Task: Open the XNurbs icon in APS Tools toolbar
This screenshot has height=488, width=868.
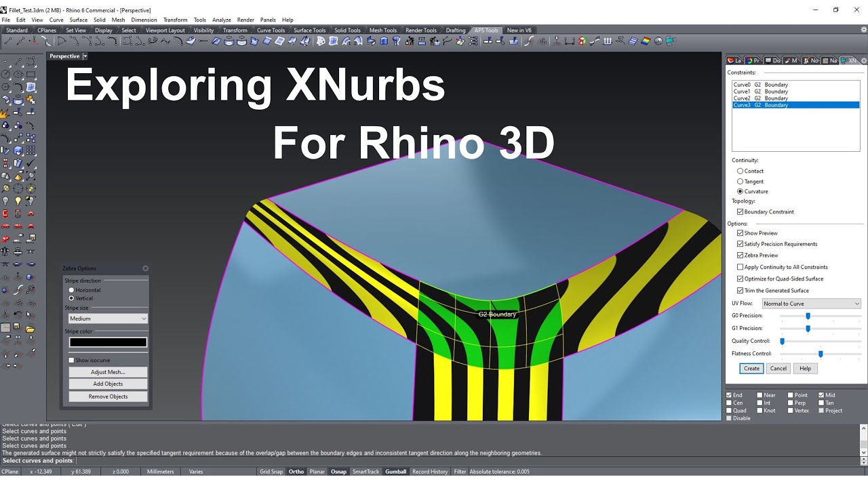Action: (671, 41)
